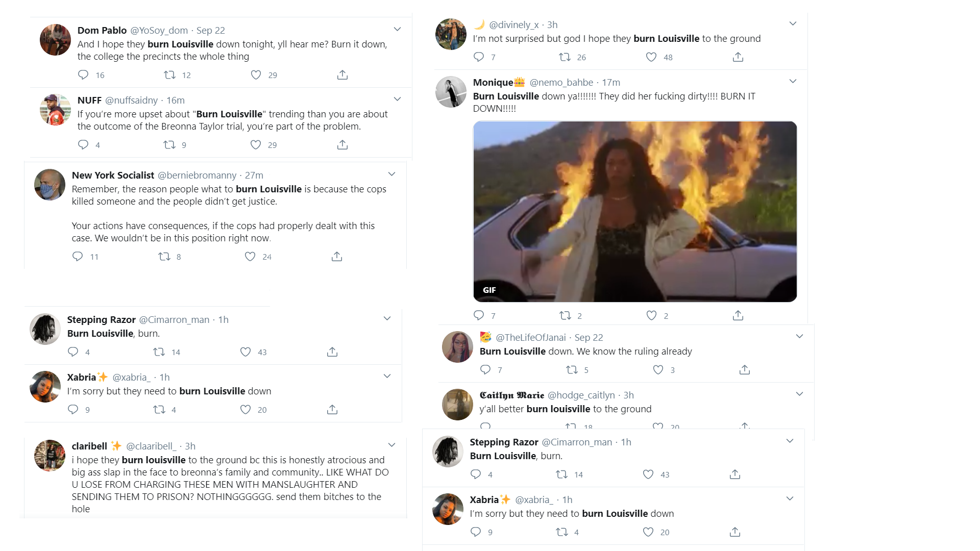This screenshot has width=980, height=551.
Task: Reply to @divinely_x tweet with 7 replies
Action: tap(479, 57)
